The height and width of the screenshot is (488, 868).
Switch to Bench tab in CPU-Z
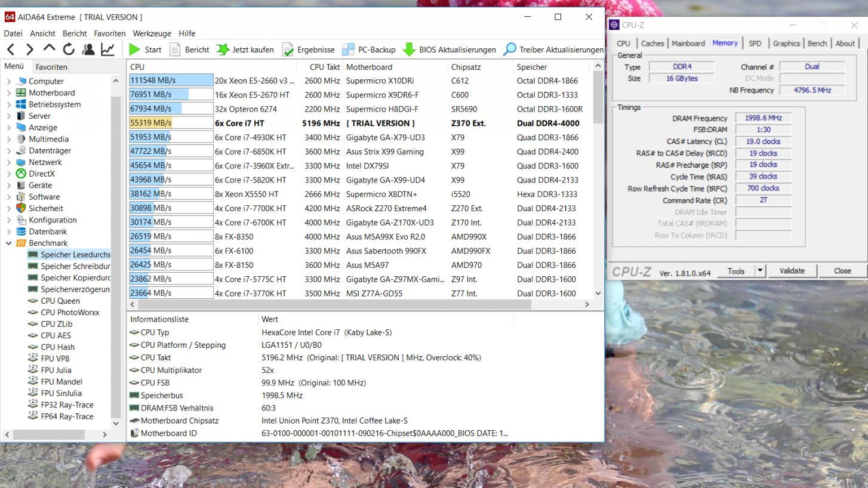pos(817,43)
